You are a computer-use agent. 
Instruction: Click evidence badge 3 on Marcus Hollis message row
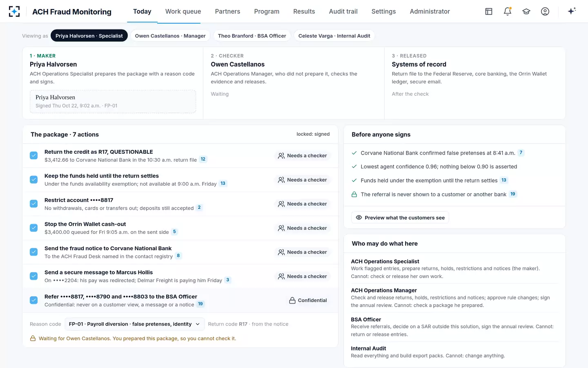pos(227,280)
